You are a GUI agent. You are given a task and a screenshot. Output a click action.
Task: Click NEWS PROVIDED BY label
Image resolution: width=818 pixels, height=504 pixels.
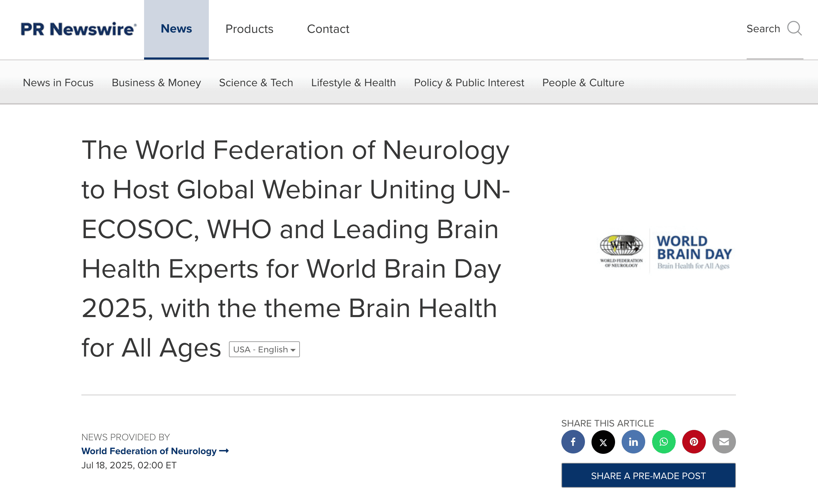click(x=126, y=437)
